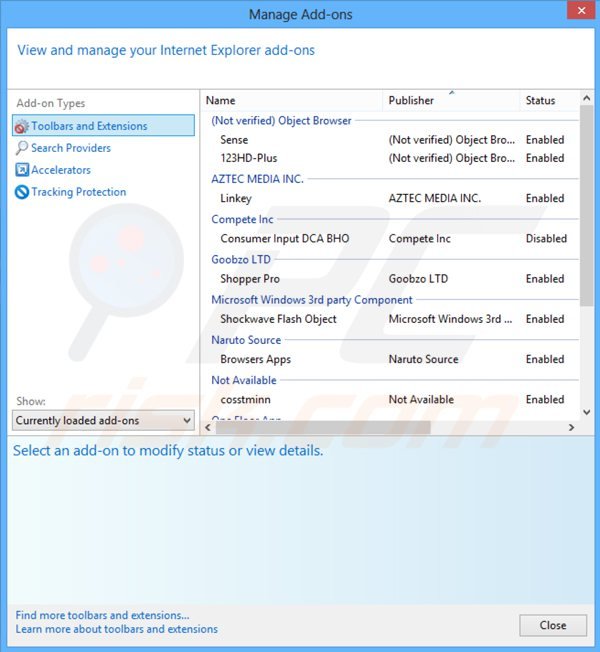Close Manage Add-ons with red X

pos(581,10)
